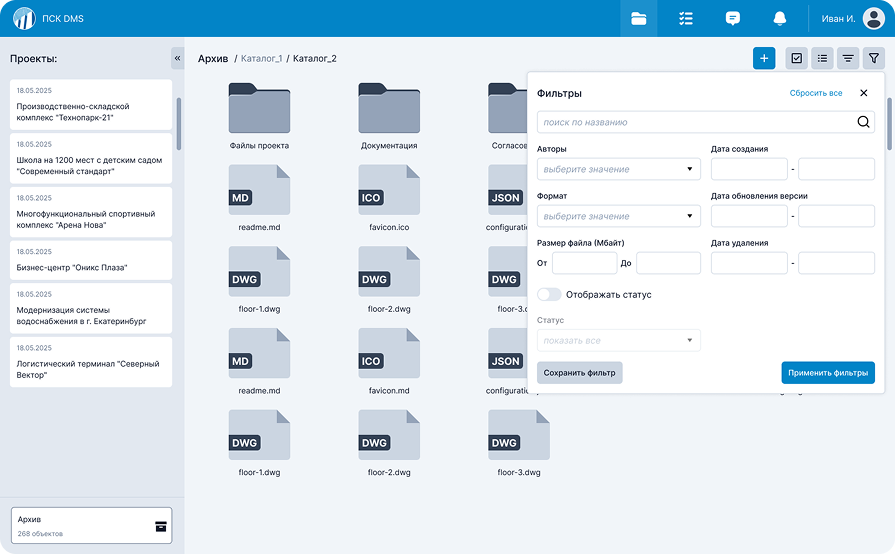Screen dimensions: 895x554
Task: Go to 'Каталог_1' in breadcrumb
Action: tap(261, 59)
